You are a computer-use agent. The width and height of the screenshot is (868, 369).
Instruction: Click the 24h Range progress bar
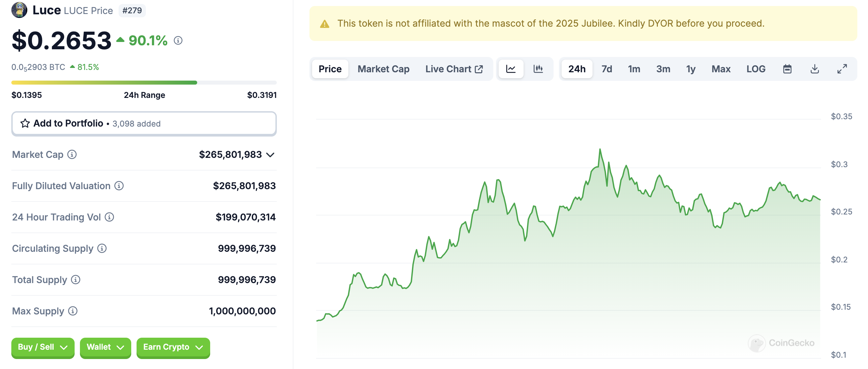(144, 83)
